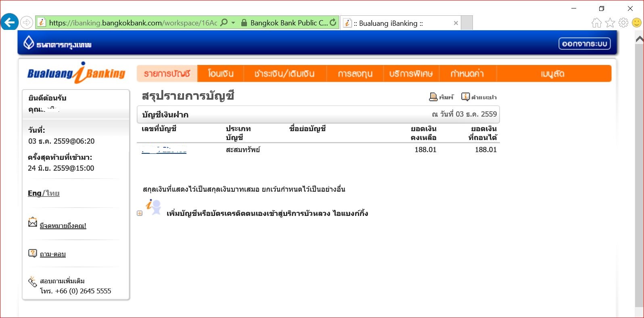Go back with browser back arrow
Viewport: 644px width, 318px height.
click(9, 22)
